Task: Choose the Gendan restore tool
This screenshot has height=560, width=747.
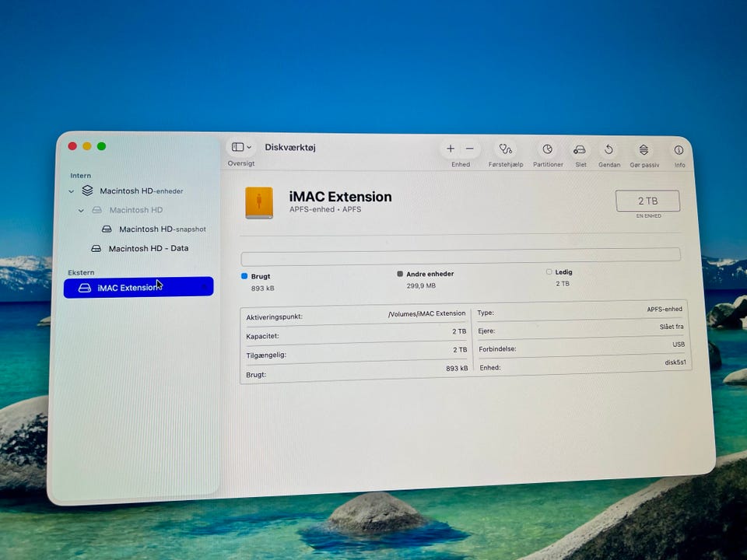Action: pos(608,150)
